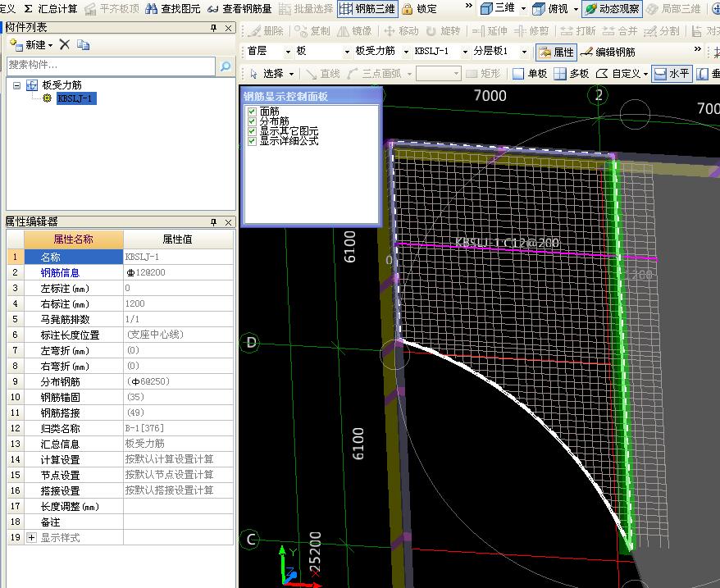720x588 pixels.
Task: Uncheck the 面筋 checkbox
Action: click(252, 112)
